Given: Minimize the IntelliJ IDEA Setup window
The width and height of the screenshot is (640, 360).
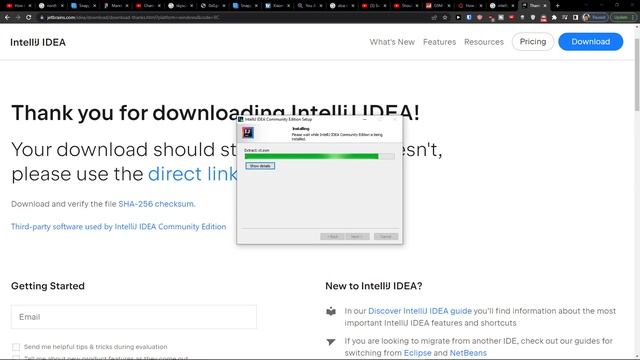Looking at the screenshot, I should tap(364, 119).
